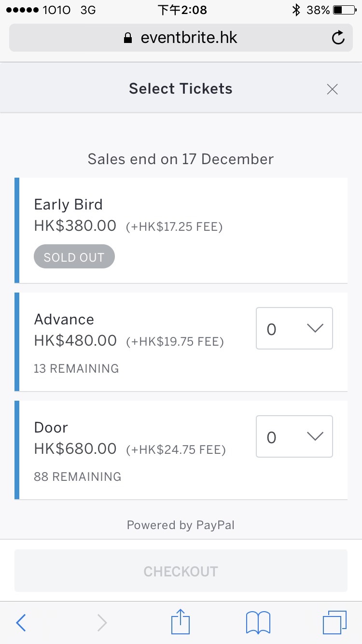This screenshot has width=362, height=644.
Task: Close the Select Tickets dialog
Action: pyautogui.click(x=332, y=89)
